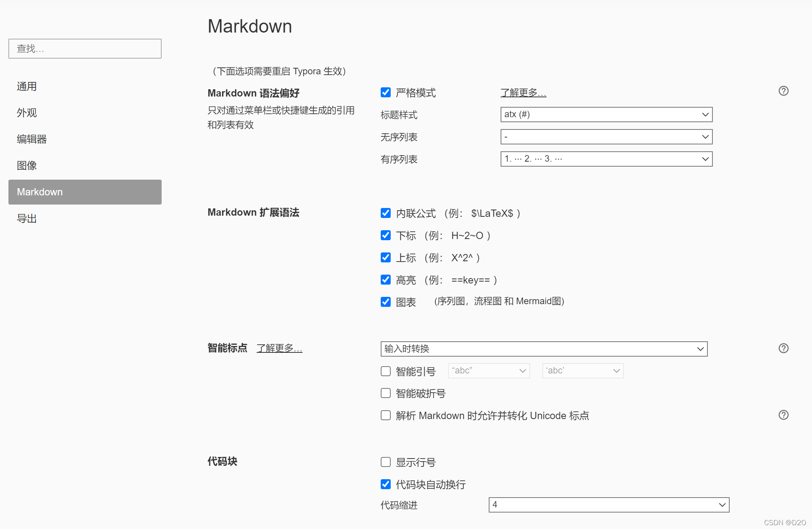Toggle the 图表 diagrams checkbox
The height and width of the screenshot is (529, 812).
point(386,302)
